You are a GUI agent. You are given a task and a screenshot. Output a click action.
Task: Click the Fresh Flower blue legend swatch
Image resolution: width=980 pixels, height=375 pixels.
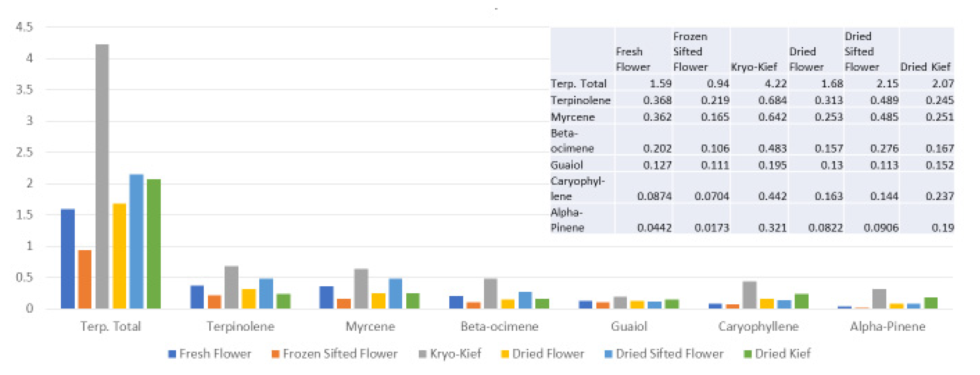pyautogui.click(x=172, y=354)
